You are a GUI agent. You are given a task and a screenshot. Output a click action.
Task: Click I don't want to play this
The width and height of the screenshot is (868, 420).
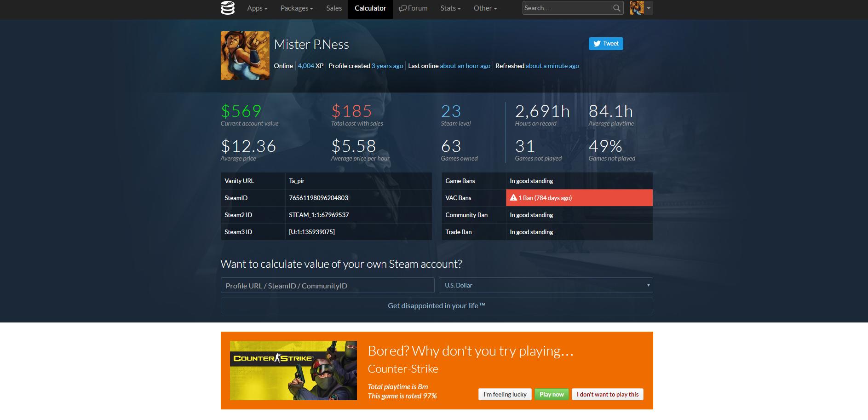[608, 394]
